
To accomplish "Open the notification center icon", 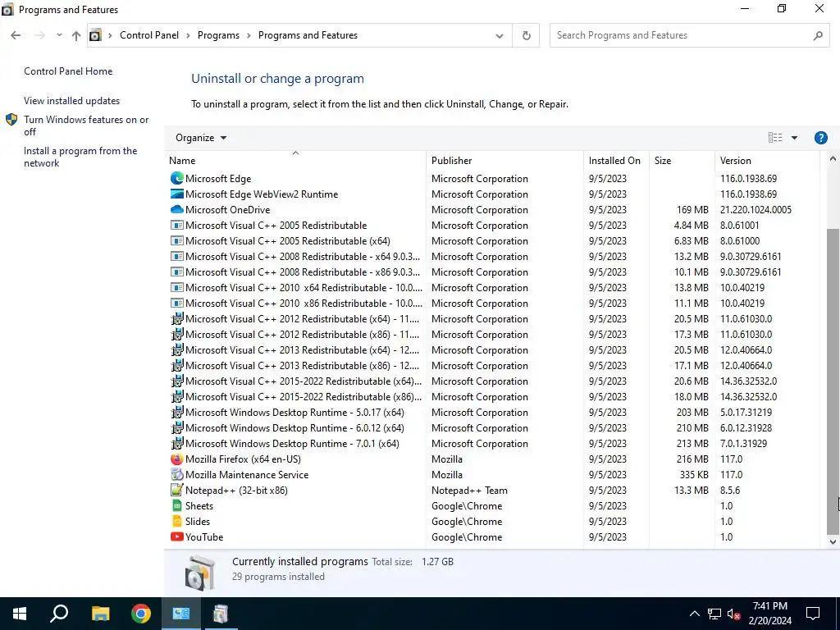I will tap(813, 614).
